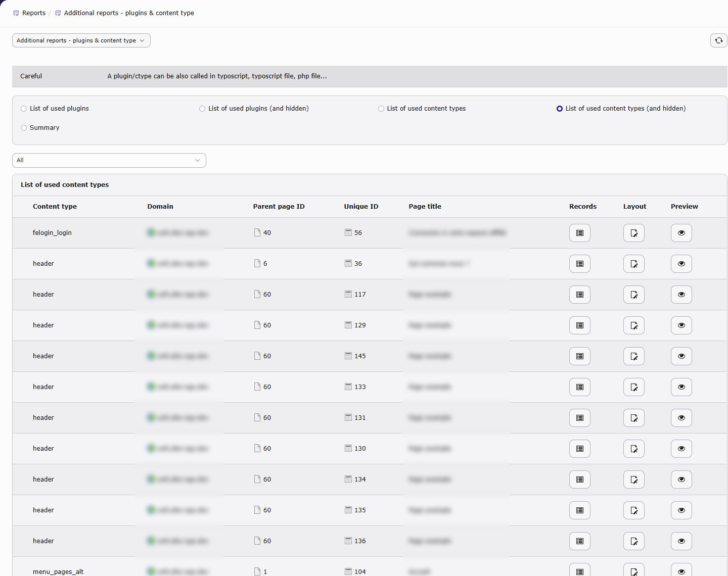Click the Domain column header

click(160, 207)
